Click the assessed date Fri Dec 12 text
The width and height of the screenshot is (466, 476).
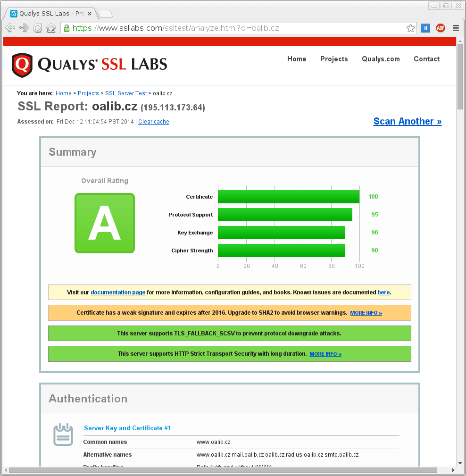(x=95, y=122)
